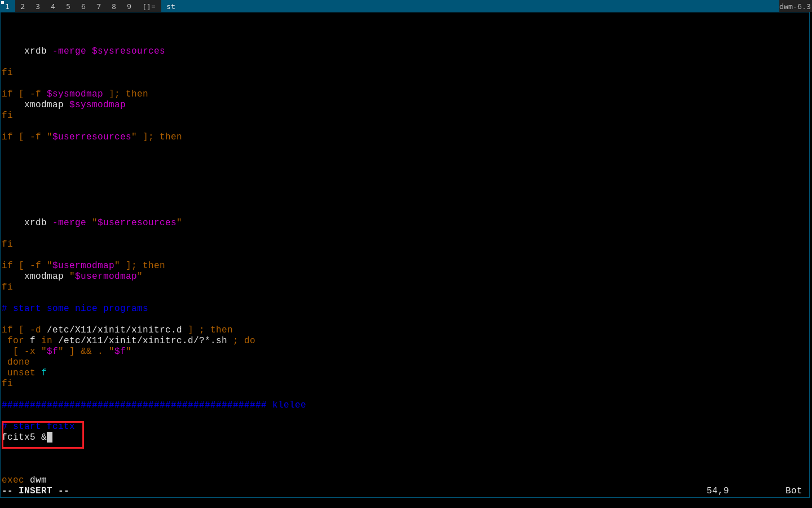Switch to dwm tag 5

click(68, 6)
